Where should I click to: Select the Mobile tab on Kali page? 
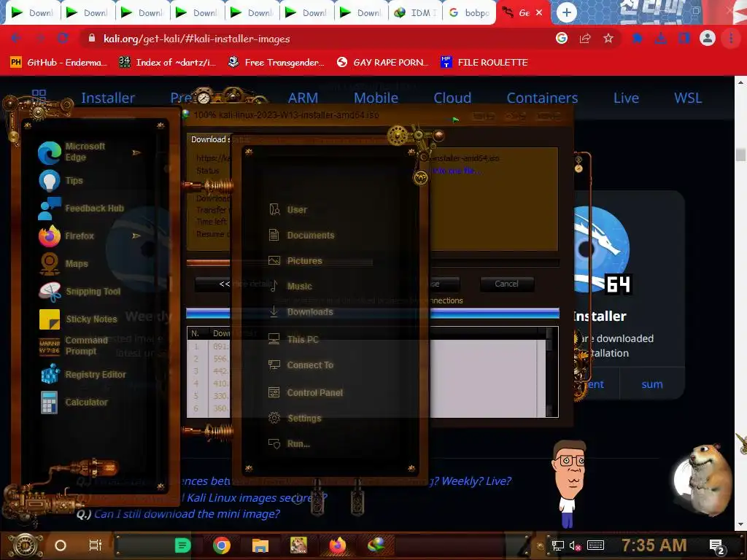coord(376,98)
